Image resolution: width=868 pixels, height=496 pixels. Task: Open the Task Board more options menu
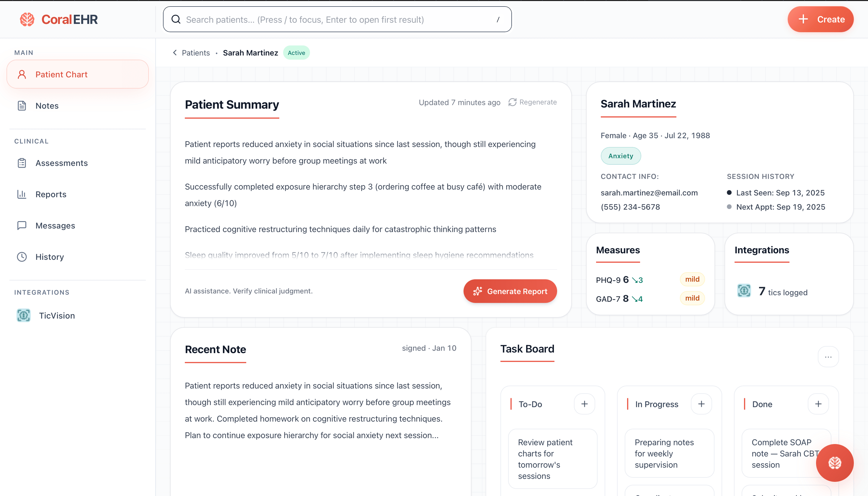(828, 357)
